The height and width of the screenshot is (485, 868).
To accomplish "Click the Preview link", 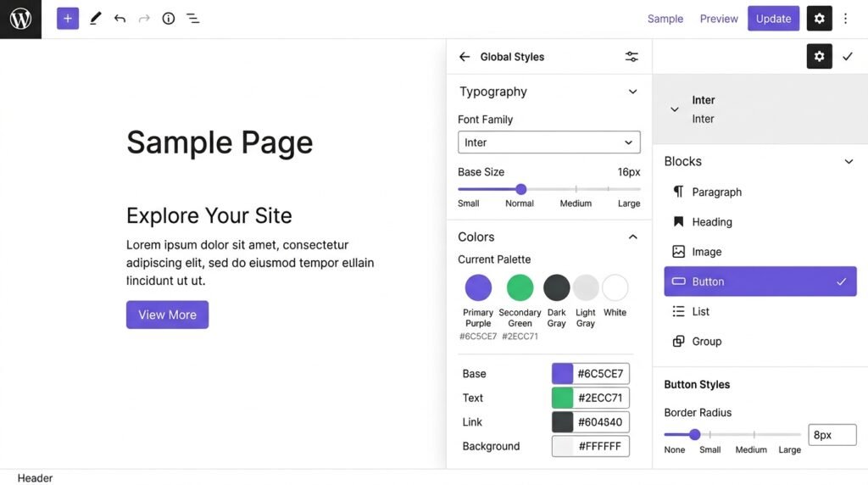I will [719, 19].
